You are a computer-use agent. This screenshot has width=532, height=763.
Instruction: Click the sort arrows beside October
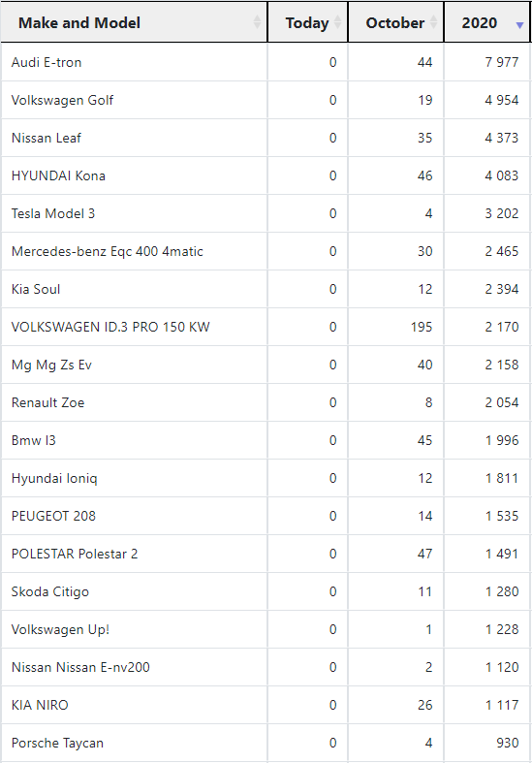pos(433,22)
